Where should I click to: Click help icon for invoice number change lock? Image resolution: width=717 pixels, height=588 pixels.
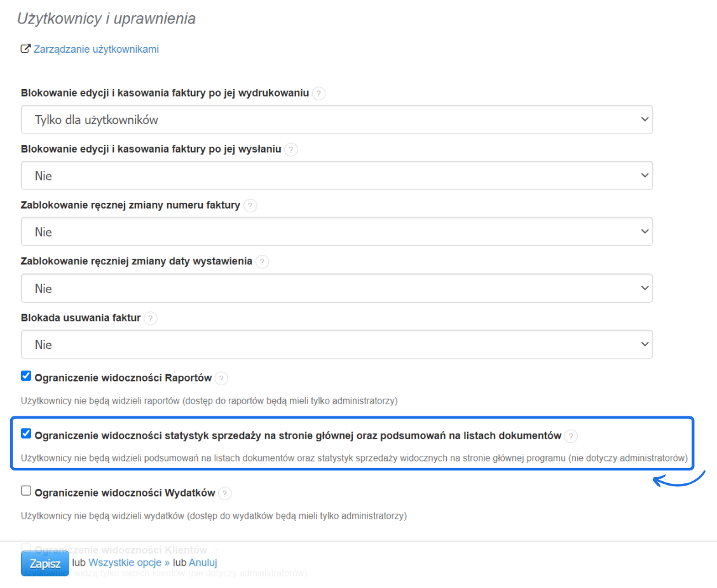[x=250, y=206]
